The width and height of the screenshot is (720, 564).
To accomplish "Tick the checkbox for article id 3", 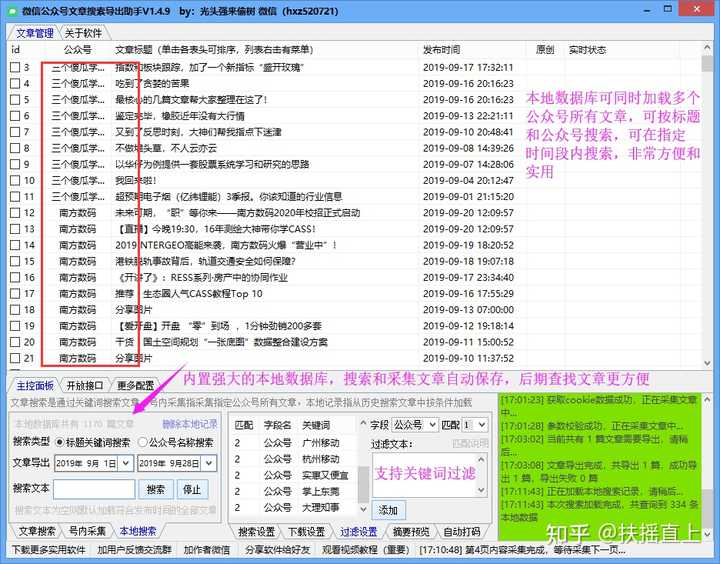I will [x=15, y=68].
